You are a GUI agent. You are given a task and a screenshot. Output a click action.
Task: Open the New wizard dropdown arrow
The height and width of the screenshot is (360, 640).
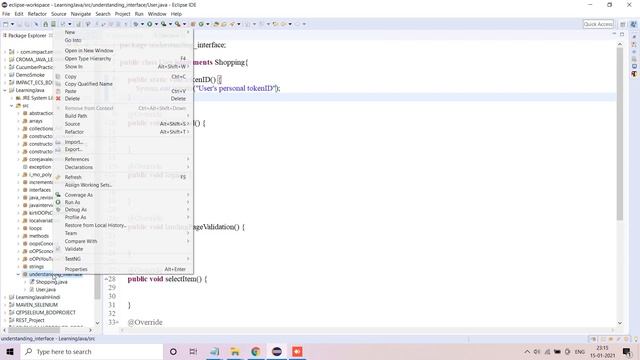[x=12, y=24]
